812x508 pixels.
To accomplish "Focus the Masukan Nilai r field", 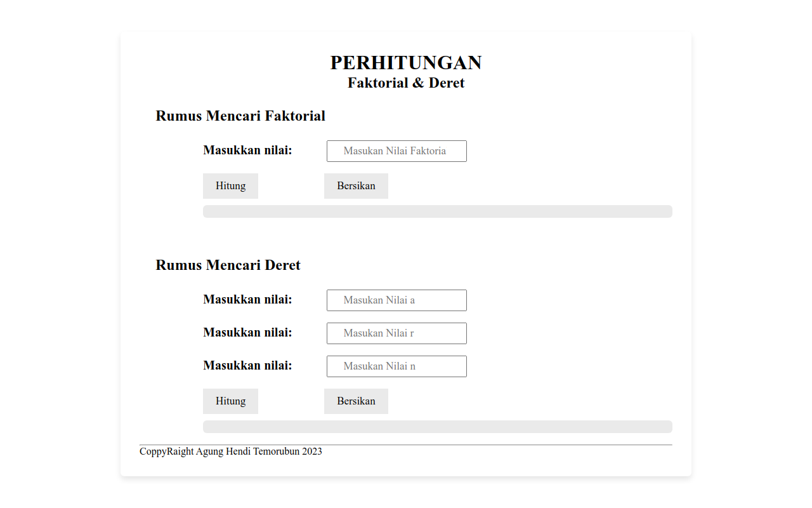I will [396, 333].
